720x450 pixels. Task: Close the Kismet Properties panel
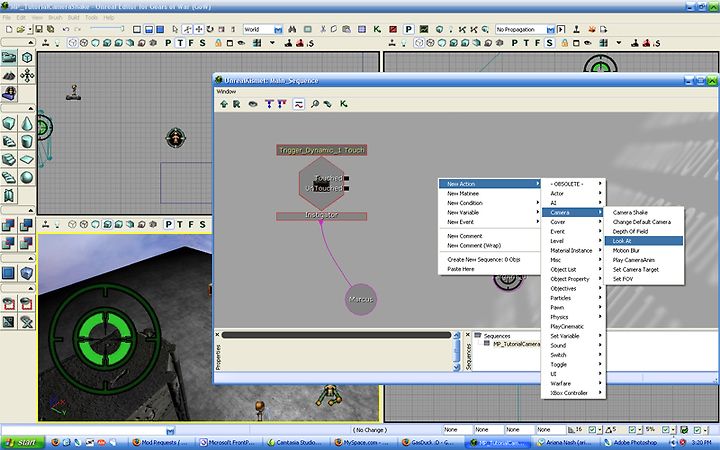[218, 335]
